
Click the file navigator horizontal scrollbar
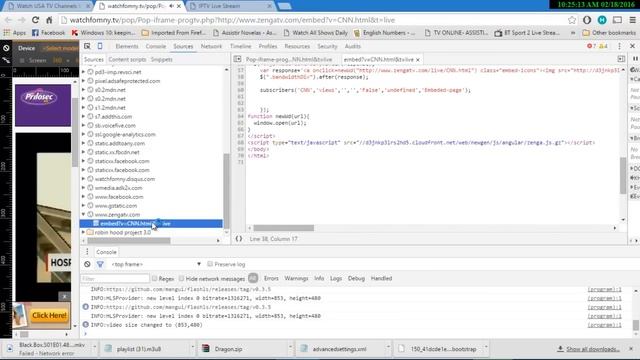[129, 240]
